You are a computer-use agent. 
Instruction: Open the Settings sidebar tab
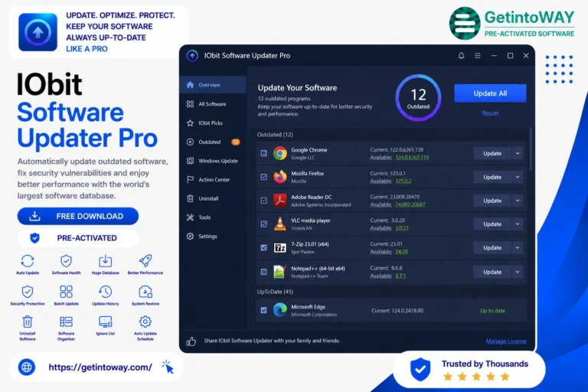[213, 236]
